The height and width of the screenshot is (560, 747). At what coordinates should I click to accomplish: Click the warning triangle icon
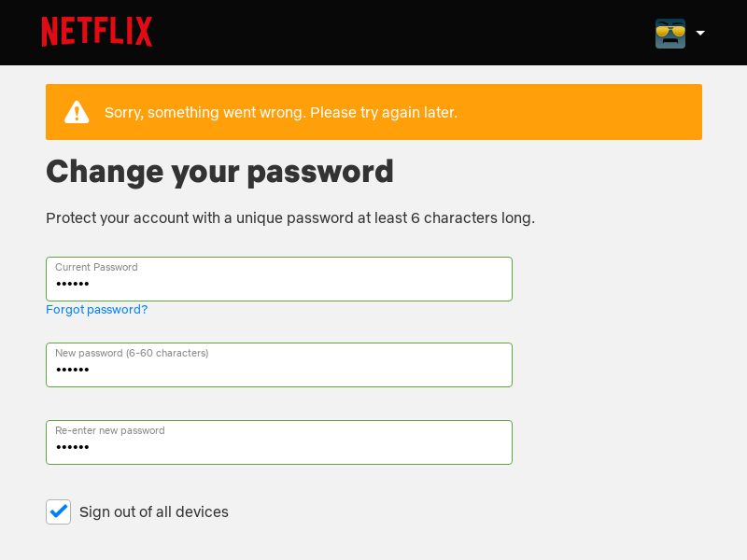point(77,112)
